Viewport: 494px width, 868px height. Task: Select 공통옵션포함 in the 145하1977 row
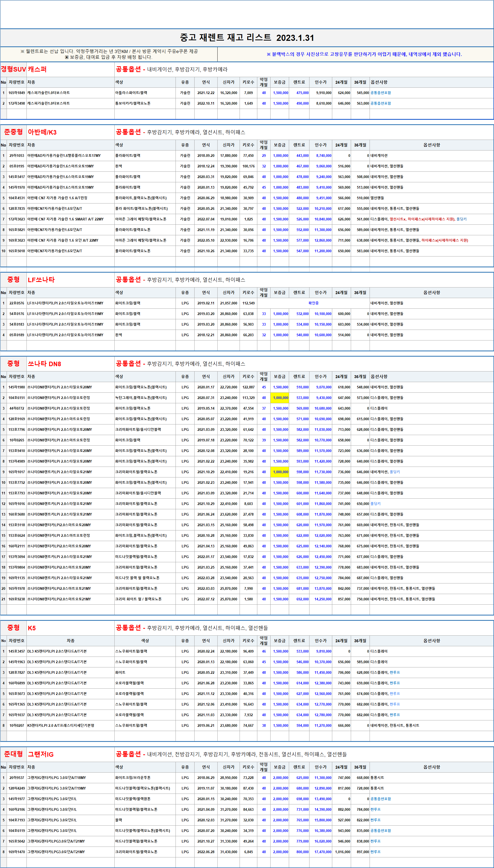[381, 799]
